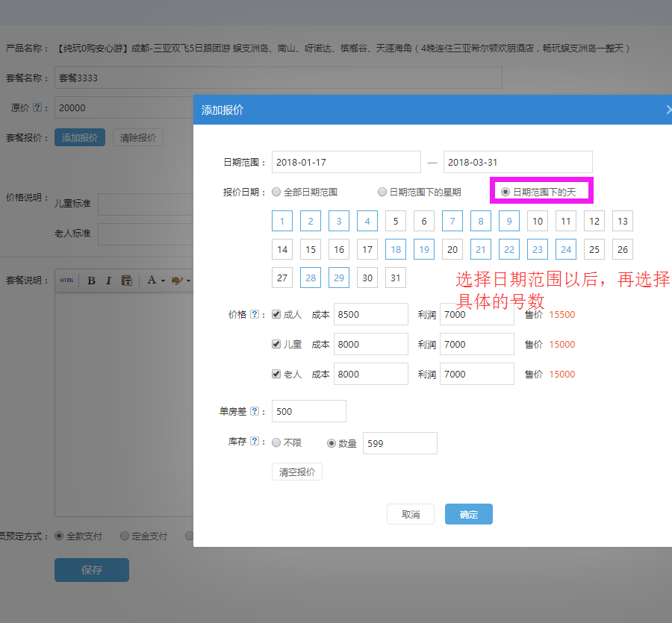Toggle day 15 in the date grid
The height and width of the screenshot is (623, 672).
pyautogui.click(x=311, y=249)
